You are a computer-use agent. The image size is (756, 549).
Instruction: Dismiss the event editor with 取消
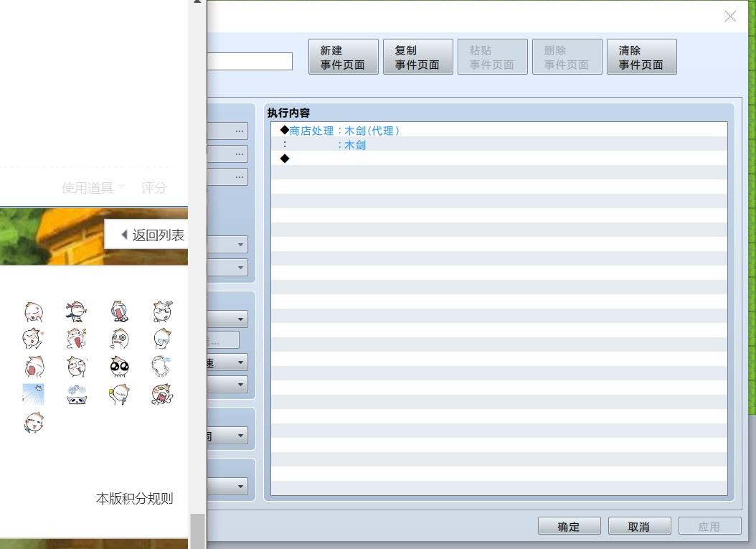coord(639,526)
